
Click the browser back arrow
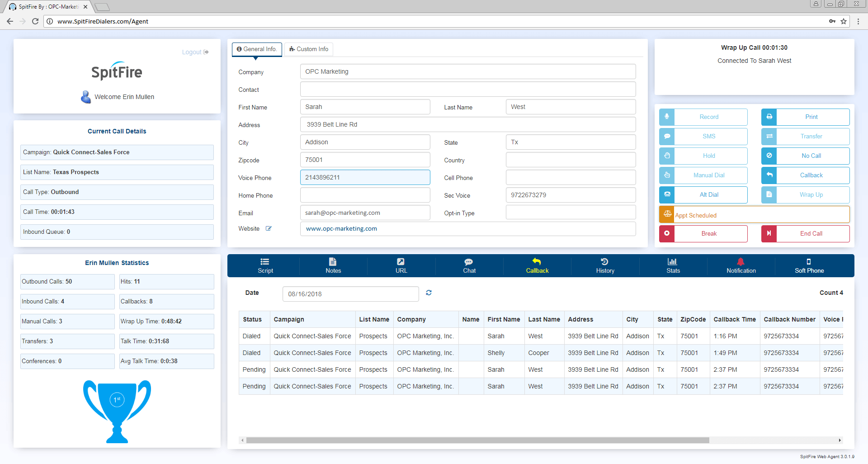pos(10,21)
